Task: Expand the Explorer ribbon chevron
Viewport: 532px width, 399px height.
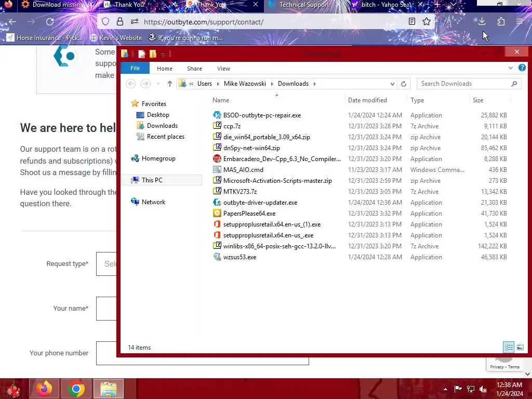Action: click(x=511, y=68)
